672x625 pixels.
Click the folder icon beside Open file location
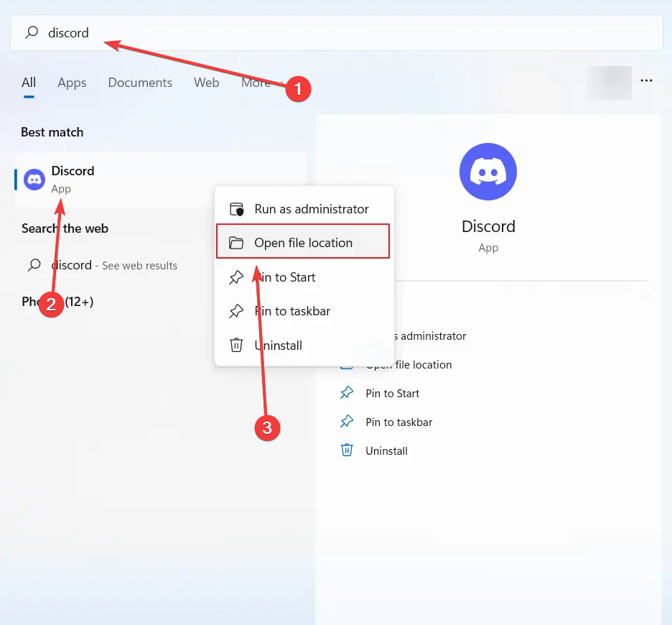pyautogui.click(x=236, y=243)
